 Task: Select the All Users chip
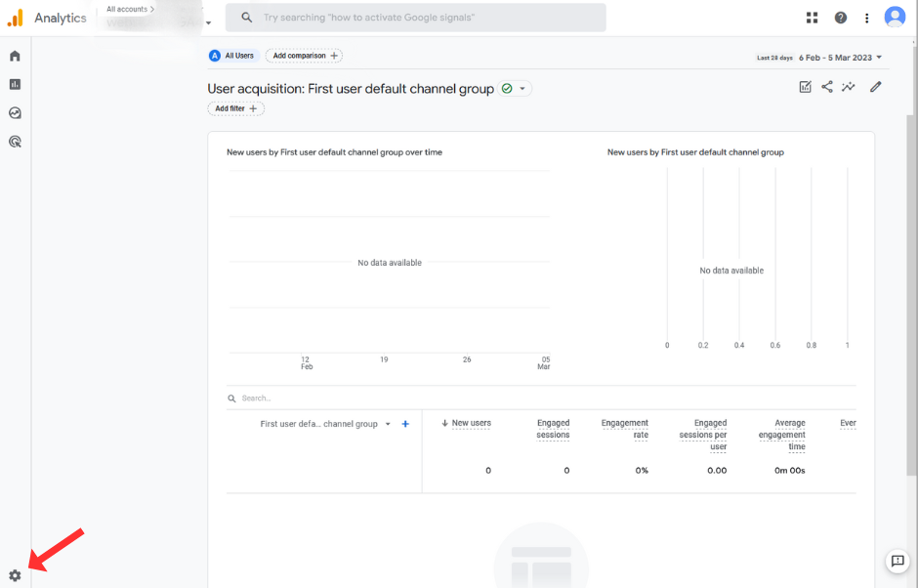[x=233, y=56]
